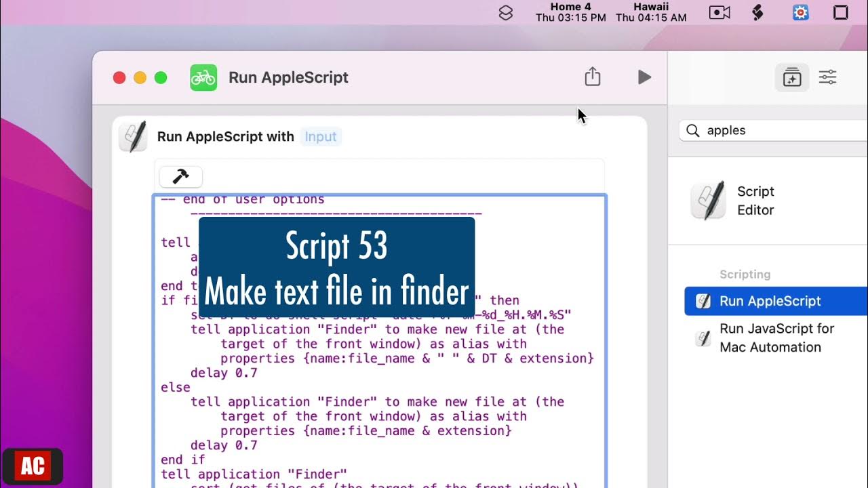Click the green bicycle shortcut icon

[x=203, y=77]
